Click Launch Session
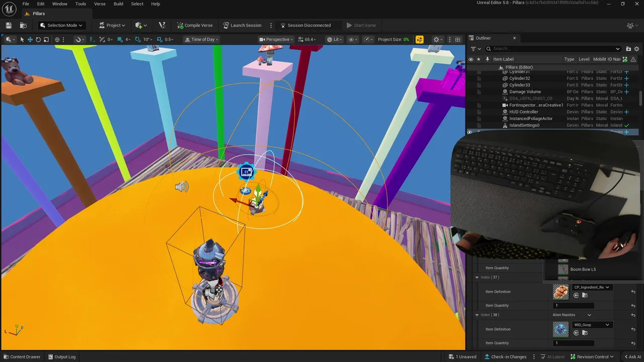 243,25
